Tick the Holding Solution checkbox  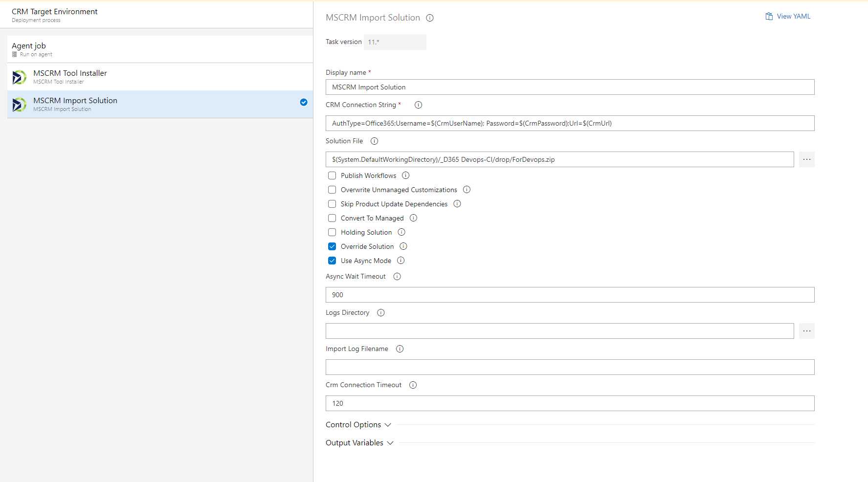(332, 232)
